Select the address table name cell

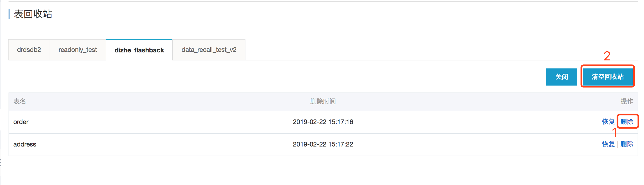[x=25, y=144]
